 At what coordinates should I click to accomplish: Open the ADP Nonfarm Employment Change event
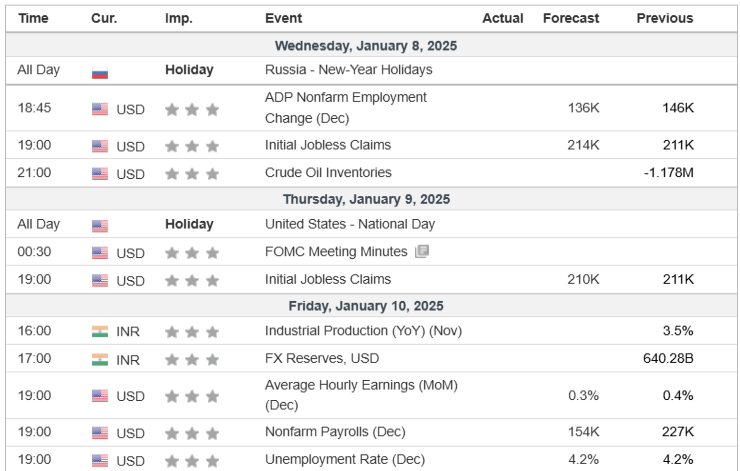345,107
